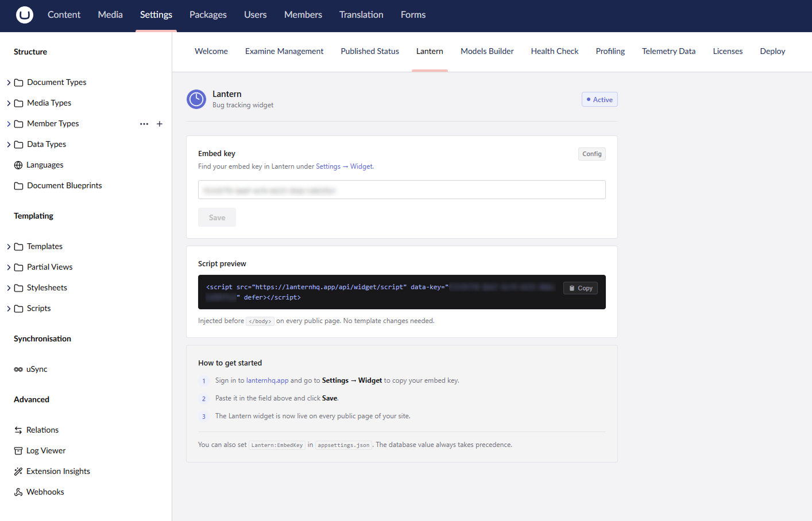This screenshot has width=812, height=521.
Task: Open the Media section
Action: tap(110, 15)
